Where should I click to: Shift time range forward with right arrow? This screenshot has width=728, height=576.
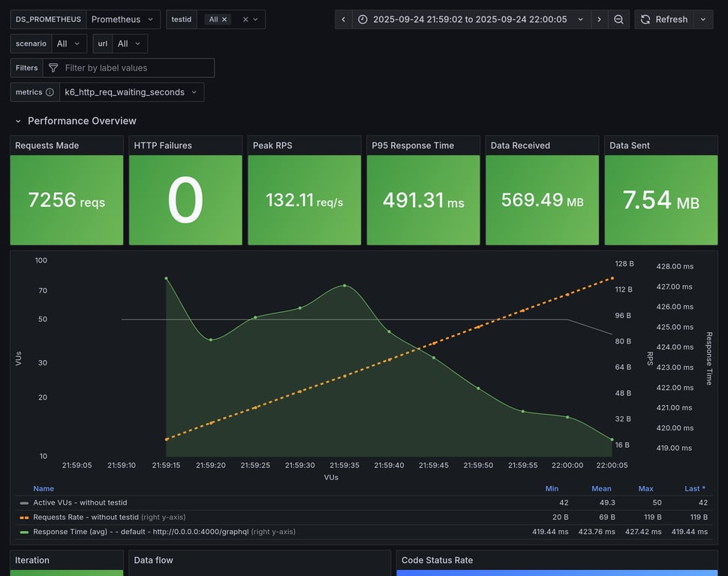(599, 19)
